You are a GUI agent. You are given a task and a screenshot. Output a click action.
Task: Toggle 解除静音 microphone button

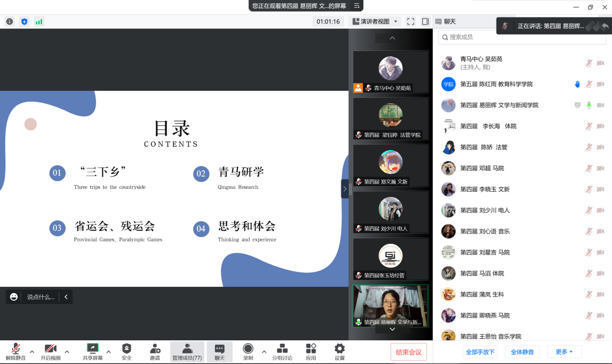coord(15,349)
